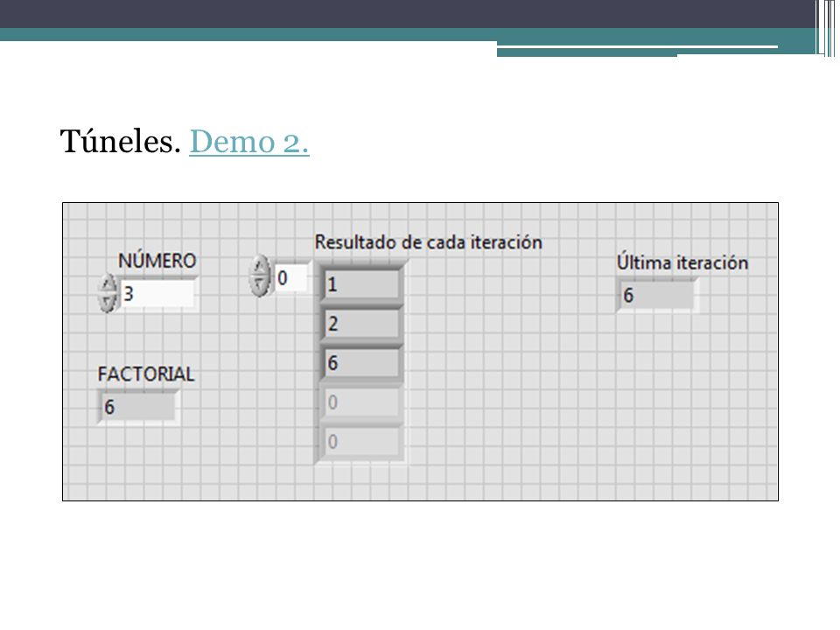
Task: Click the Última iteración label
Action: 682,262
